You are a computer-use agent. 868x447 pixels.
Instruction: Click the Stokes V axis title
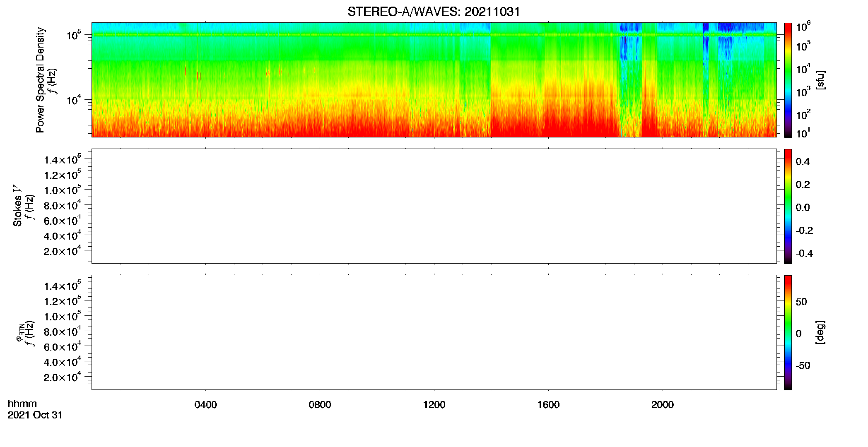(18, 206)
